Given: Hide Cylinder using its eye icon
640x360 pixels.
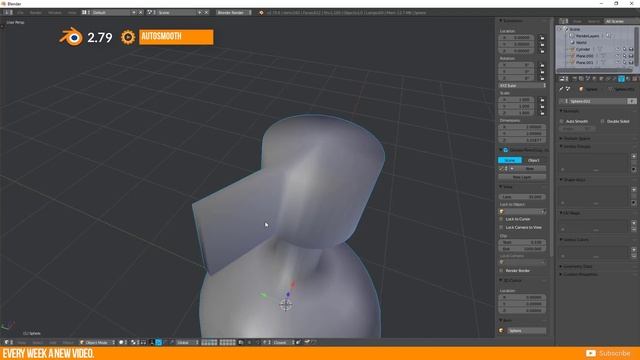Looking at the screenshot, I should point(618,49).
